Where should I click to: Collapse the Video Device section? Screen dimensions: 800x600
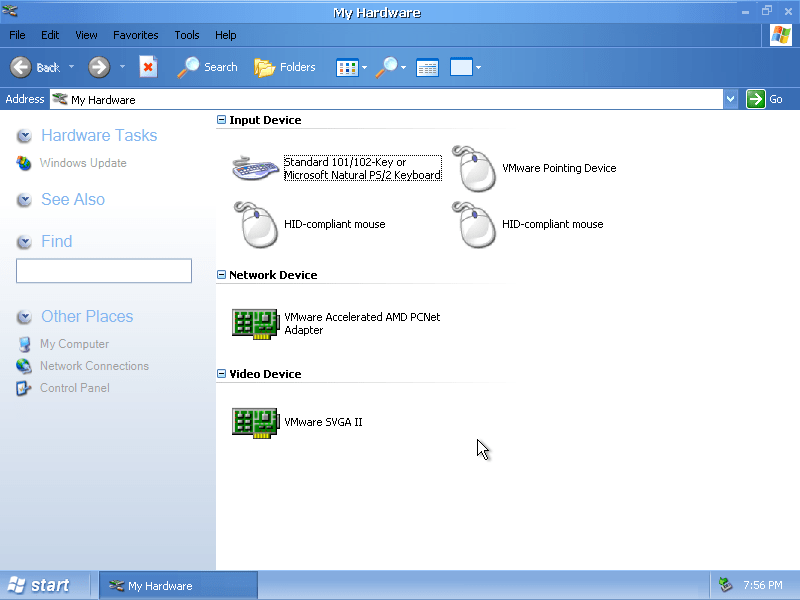[222, 374]
